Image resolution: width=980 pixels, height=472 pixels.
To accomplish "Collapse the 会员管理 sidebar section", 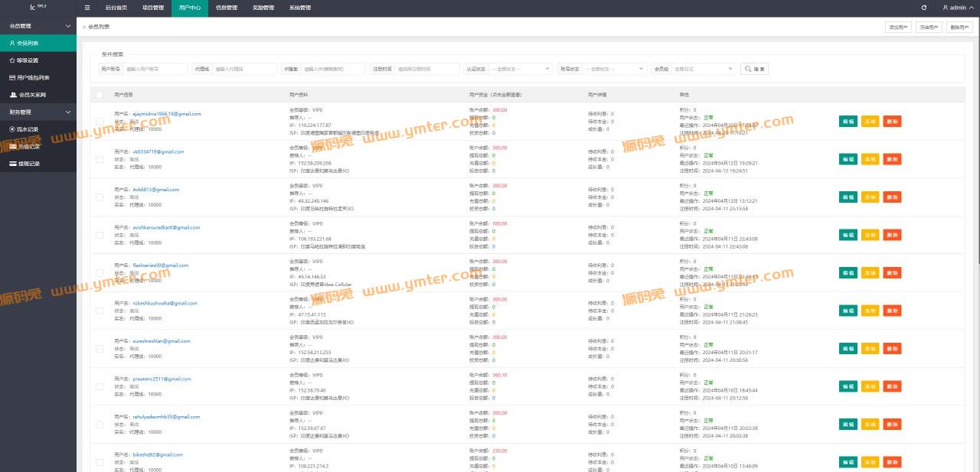I will 38,26.
